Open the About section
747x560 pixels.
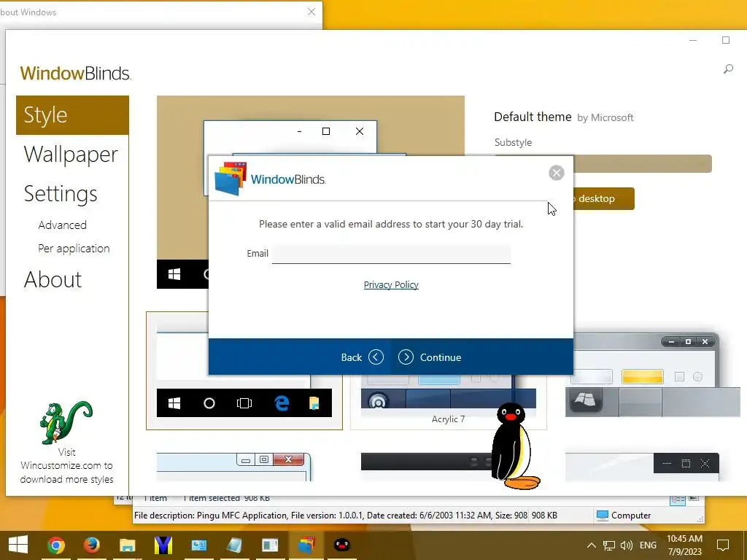point(53,279)
